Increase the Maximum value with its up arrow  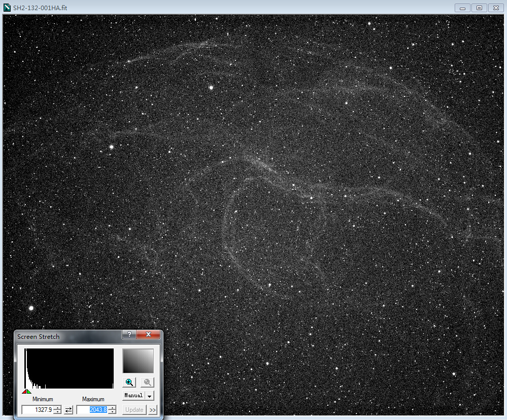click(112, 408)
